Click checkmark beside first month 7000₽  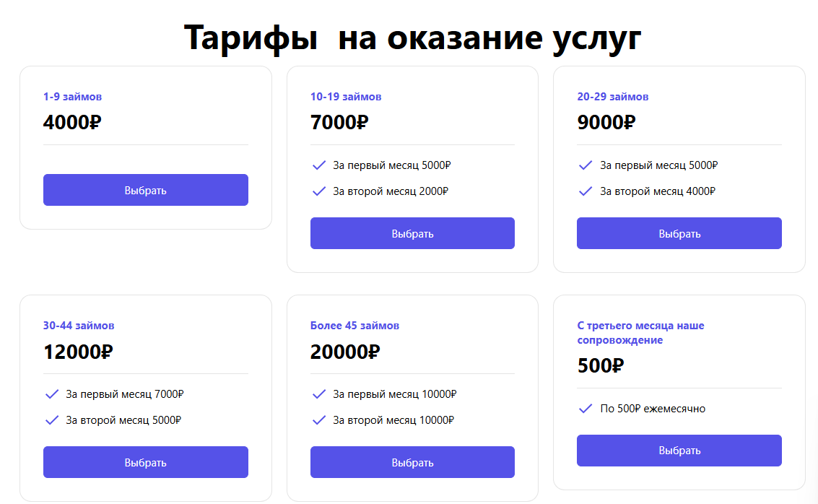click(x=52, y=394)
